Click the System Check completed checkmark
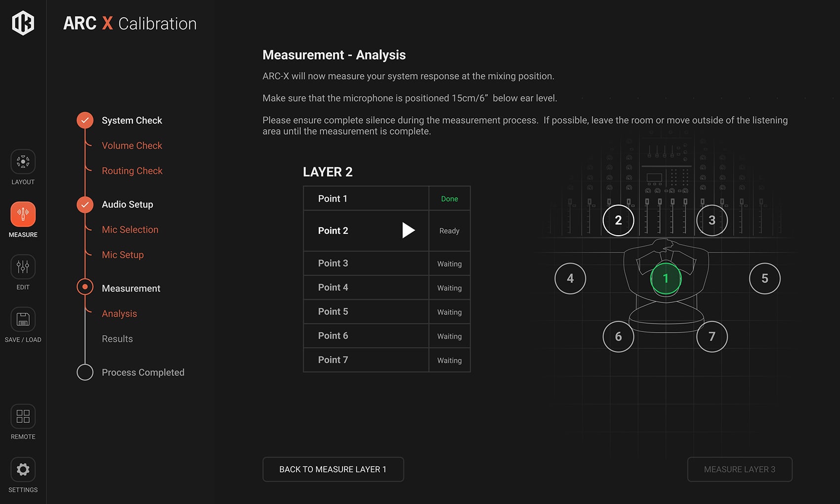840x504 pixels. coord(85,120)
